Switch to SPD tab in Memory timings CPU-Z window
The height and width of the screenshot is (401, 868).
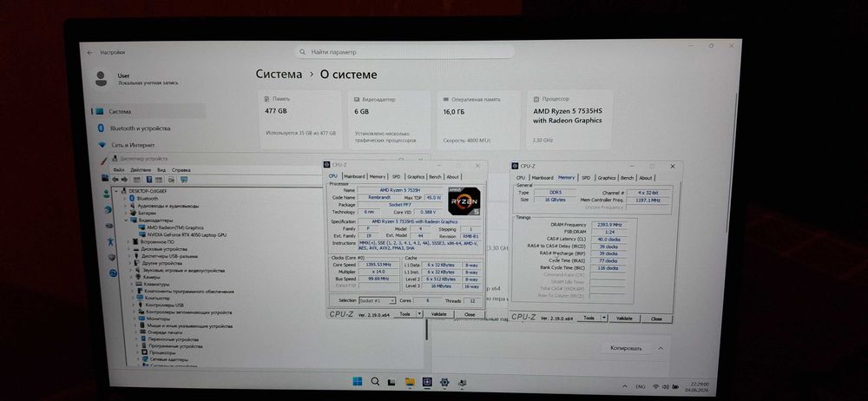point(586,178)
